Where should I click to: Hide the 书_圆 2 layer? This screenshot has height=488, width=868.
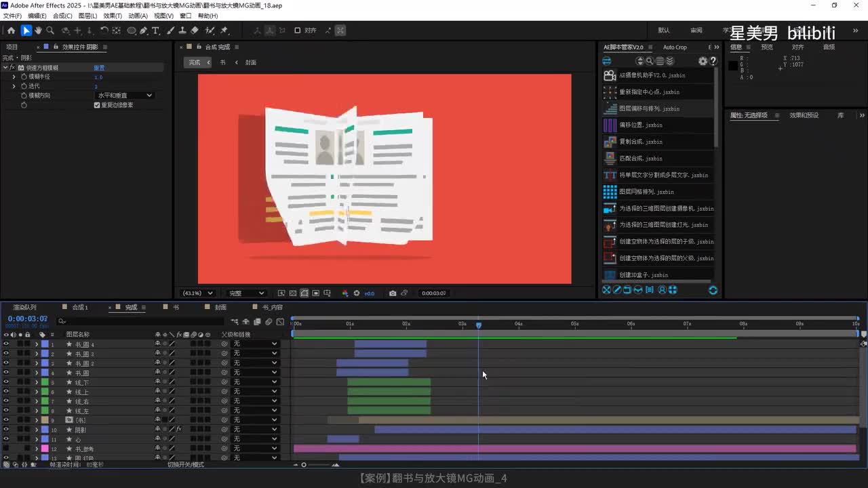[6, 363]
